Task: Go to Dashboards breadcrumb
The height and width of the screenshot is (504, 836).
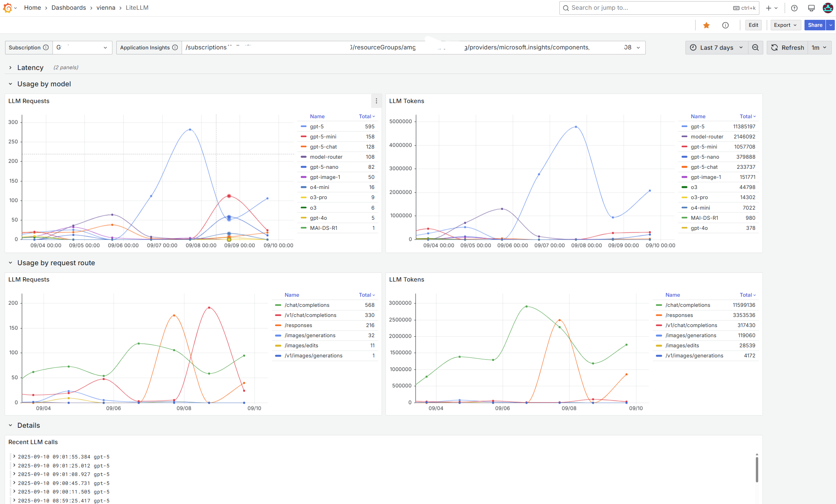Action: 68,8
